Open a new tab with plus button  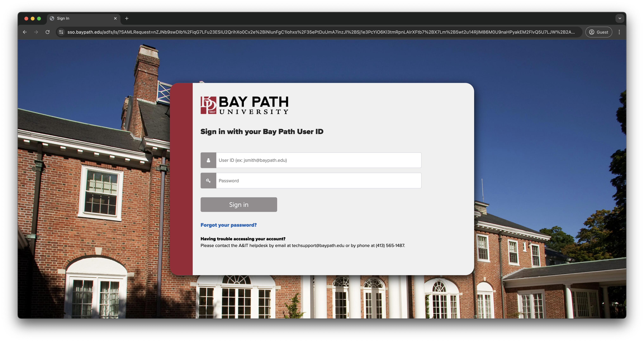point(127,18)
